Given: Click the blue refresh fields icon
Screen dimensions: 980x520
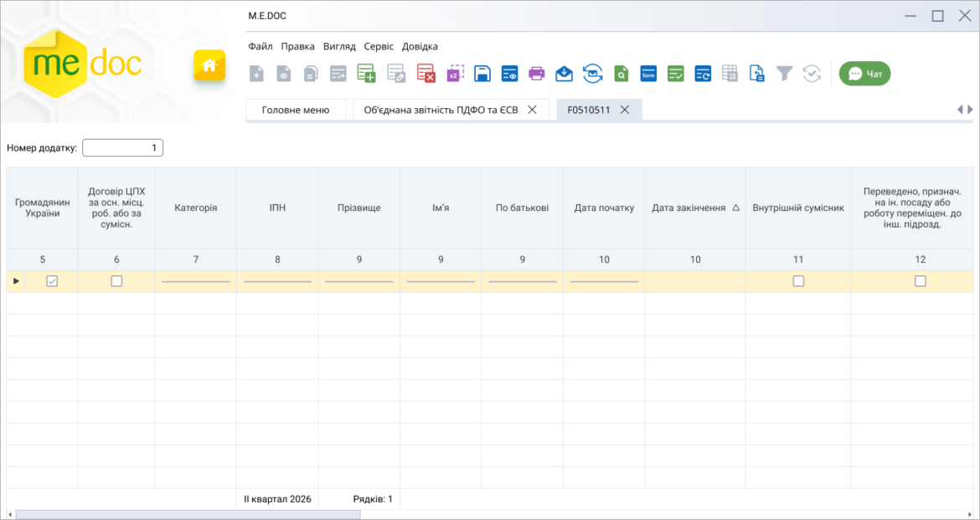Looking at the screenshot, I should [703, 74].
